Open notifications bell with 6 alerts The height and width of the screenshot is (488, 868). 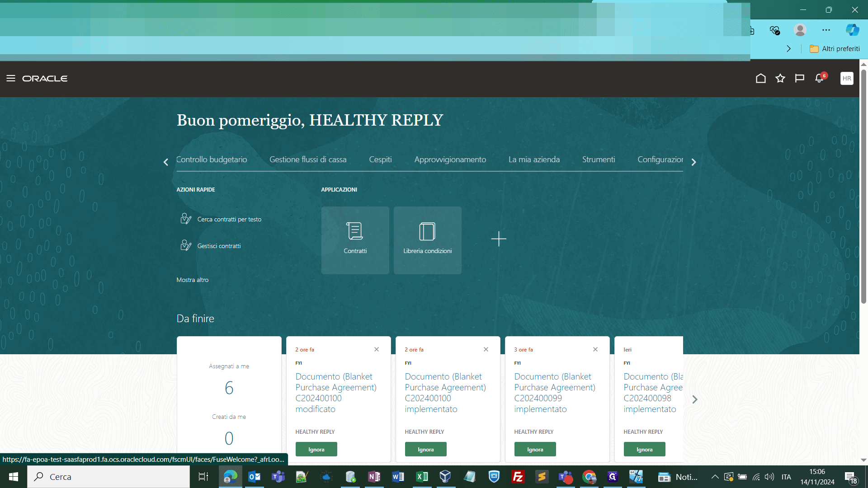[820, 78]
